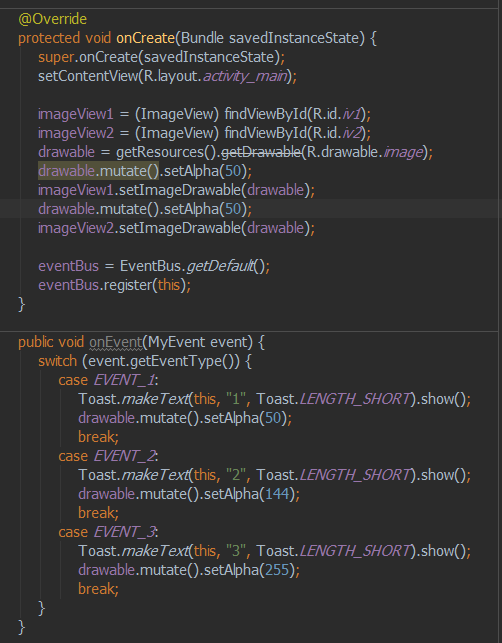
Task: Click the deprecated getDrawable call
Action: 261,152
